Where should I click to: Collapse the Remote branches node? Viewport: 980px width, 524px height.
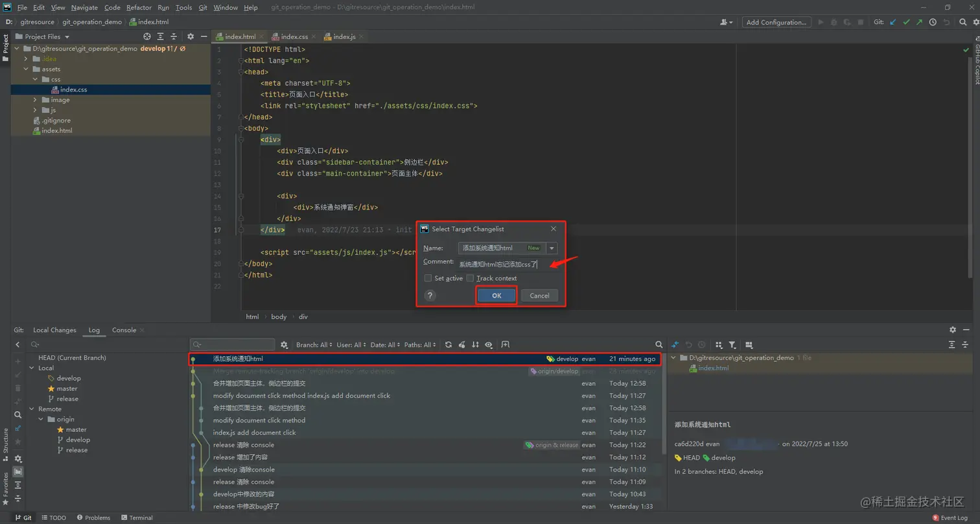click(32, 409)
